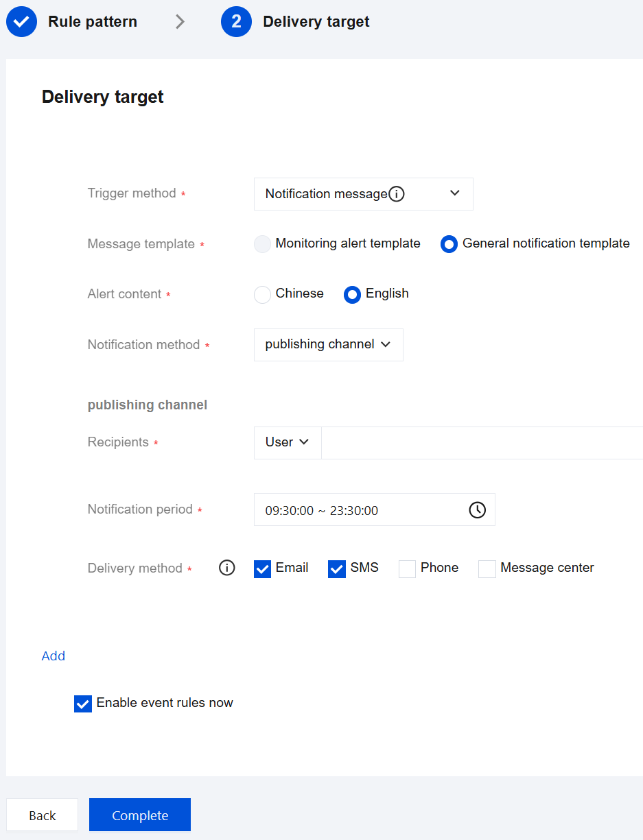
Task: Select the Delivery target step label
Action: [316, 22]
